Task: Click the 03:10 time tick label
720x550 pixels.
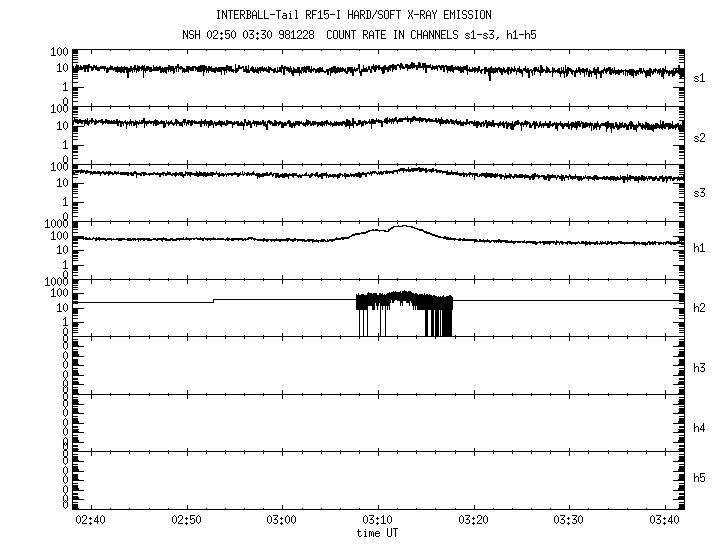Action: 378,520
